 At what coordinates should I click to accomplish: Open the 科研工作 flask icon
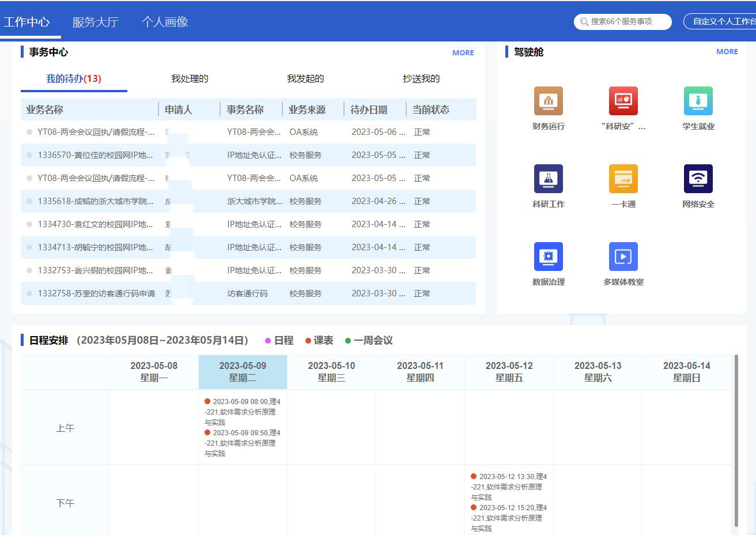click(548, 179)
